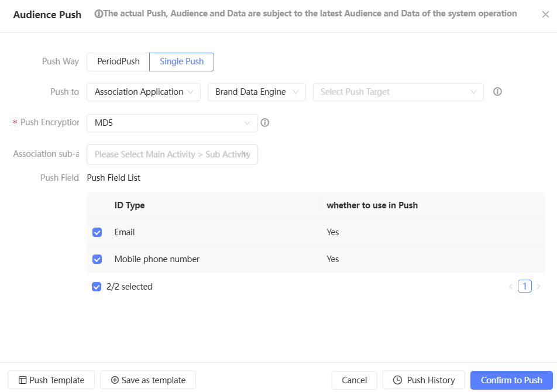
Task: Click the Cancel button
Action: [x=354, y=380]
